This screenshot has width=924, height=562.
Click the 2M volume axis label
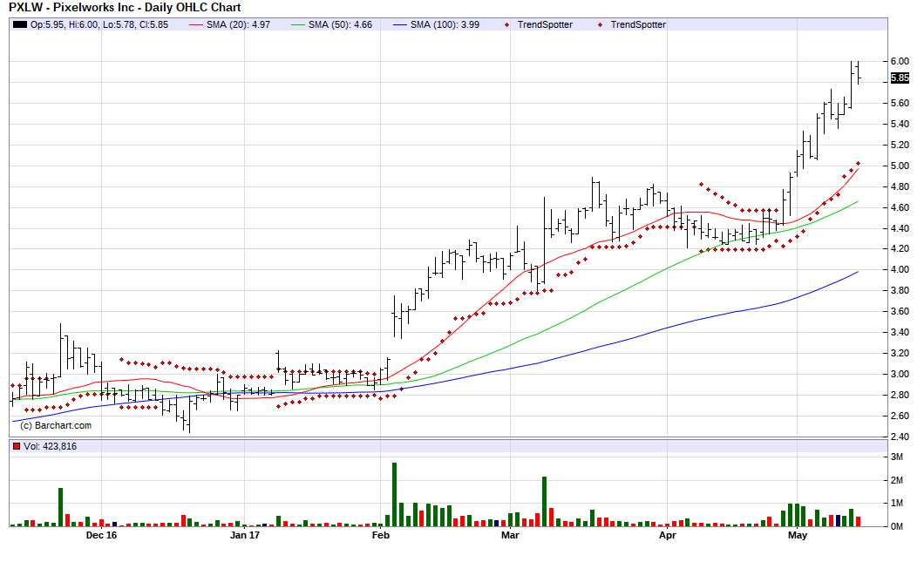tap(896, 480)
